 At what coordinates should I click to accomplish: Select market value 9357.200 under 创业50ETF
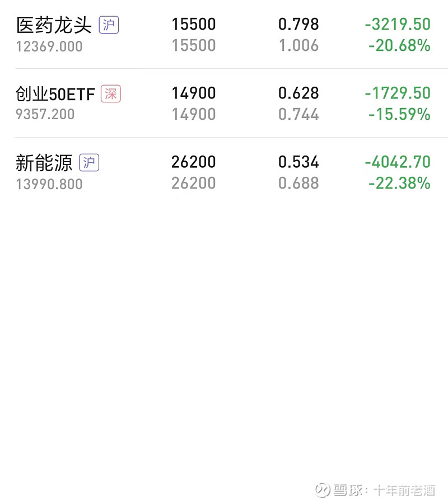tap(45, 115)
